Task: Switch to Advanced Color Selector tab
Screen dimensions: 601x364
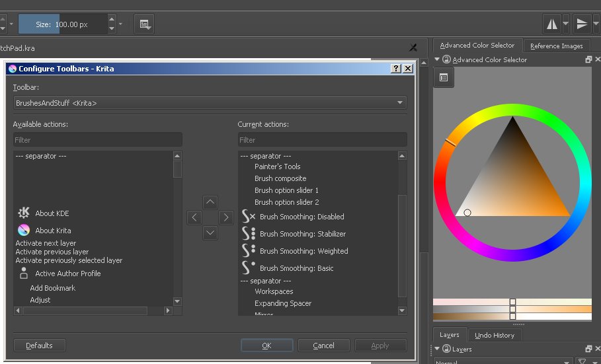Action: [477, 45]
